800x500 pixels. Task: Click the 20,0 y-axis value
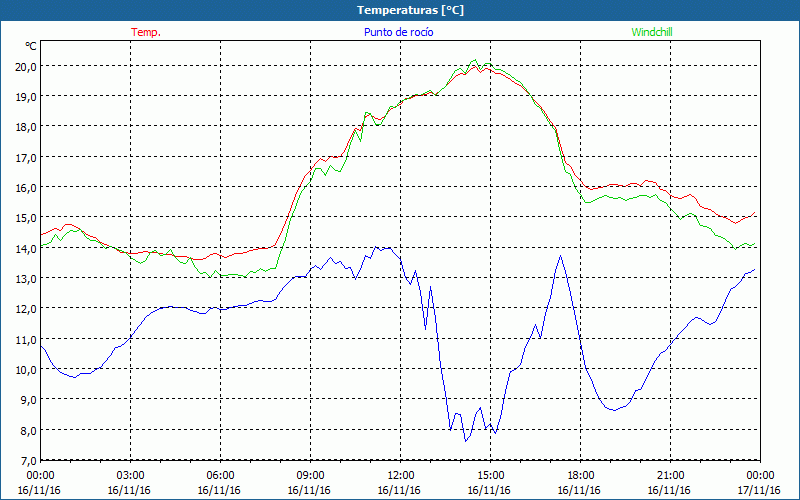(27, 66)
